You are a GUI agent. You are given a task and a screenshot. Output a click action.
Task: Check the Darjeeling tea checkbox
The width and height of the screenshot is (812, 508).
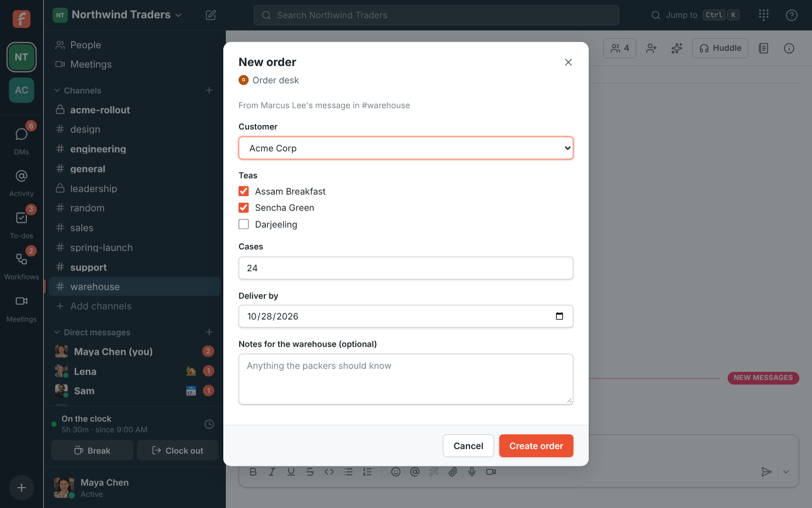tap(244, 224)
